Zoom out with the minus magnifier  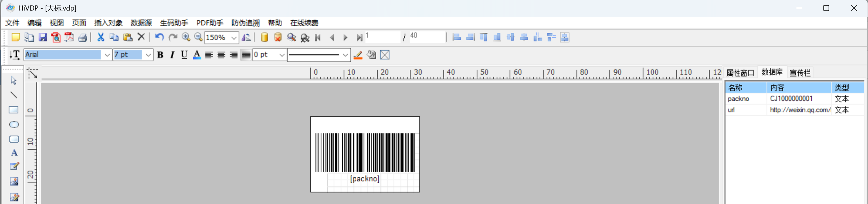pyautogui.click(x=198, y=37)
